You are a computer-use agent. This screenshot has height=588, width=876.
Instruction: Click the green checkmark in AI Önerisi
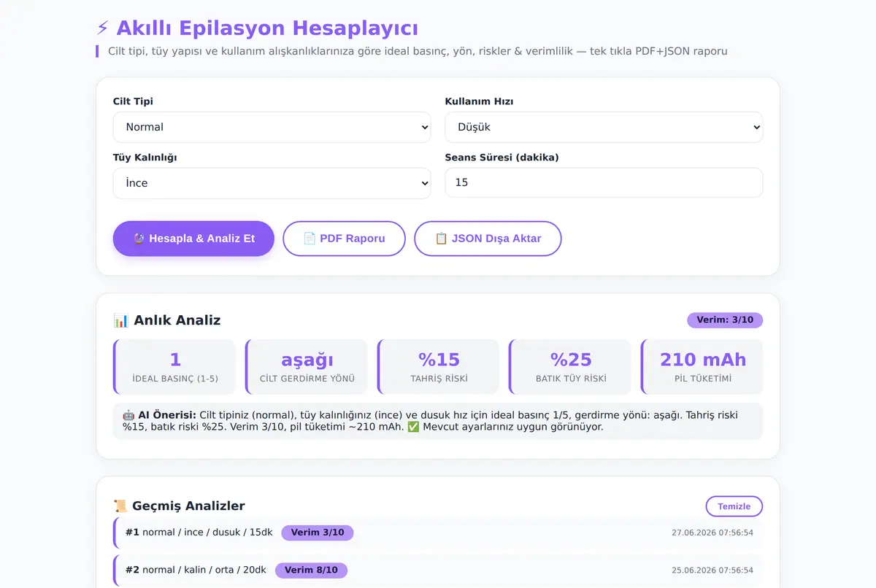413,427
